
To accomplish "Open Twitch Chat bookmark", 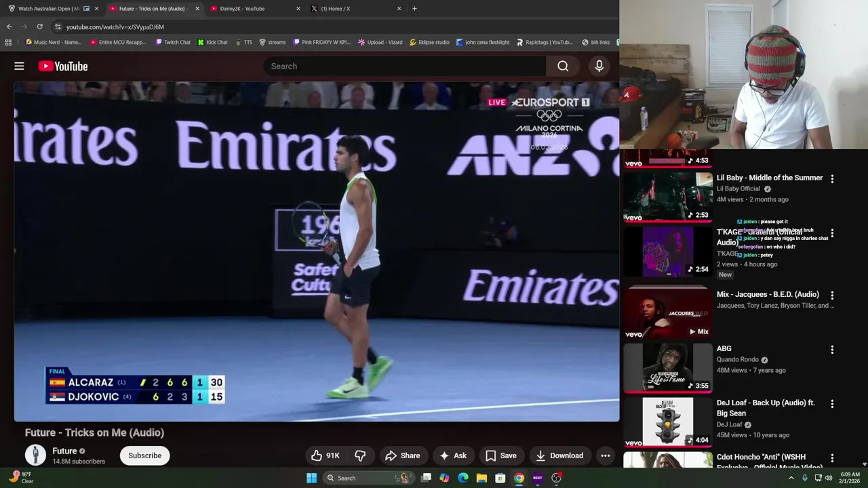I will coord(173,42).
